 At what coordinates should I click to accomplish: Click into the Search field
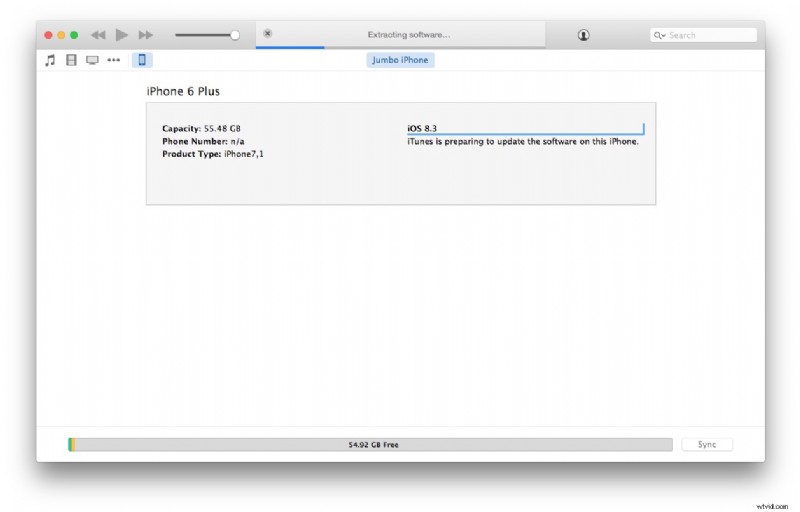[703, 35]
